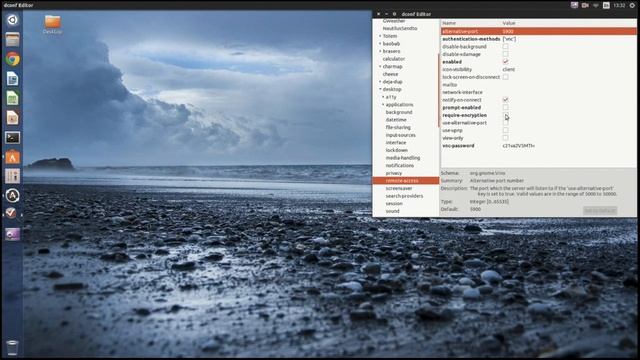Click the Name column header

pos(449,23)
